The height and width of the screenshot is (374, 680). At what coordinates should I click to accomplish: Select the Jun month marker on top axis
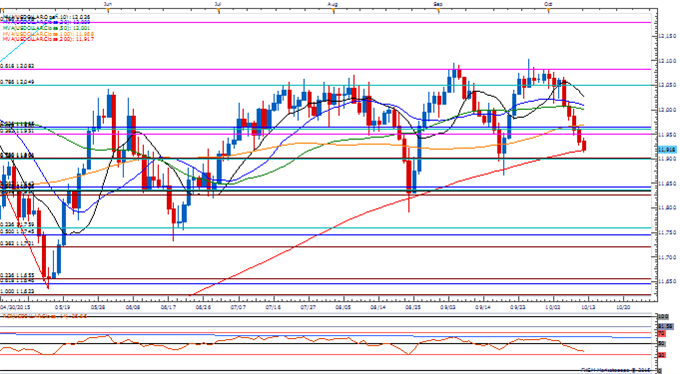click(x=108, y=3)
